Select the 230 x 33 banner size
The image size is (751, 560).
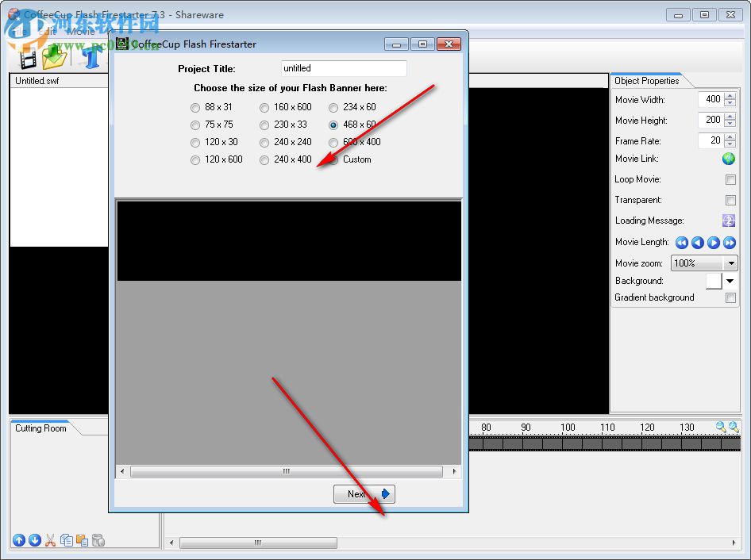(264, 125)
